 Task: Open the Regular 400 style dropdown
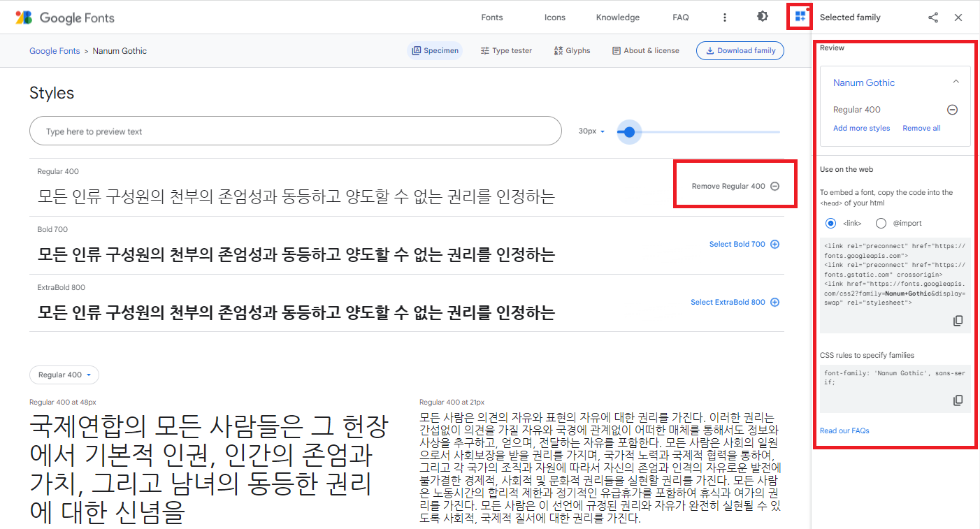pos(64,375)
